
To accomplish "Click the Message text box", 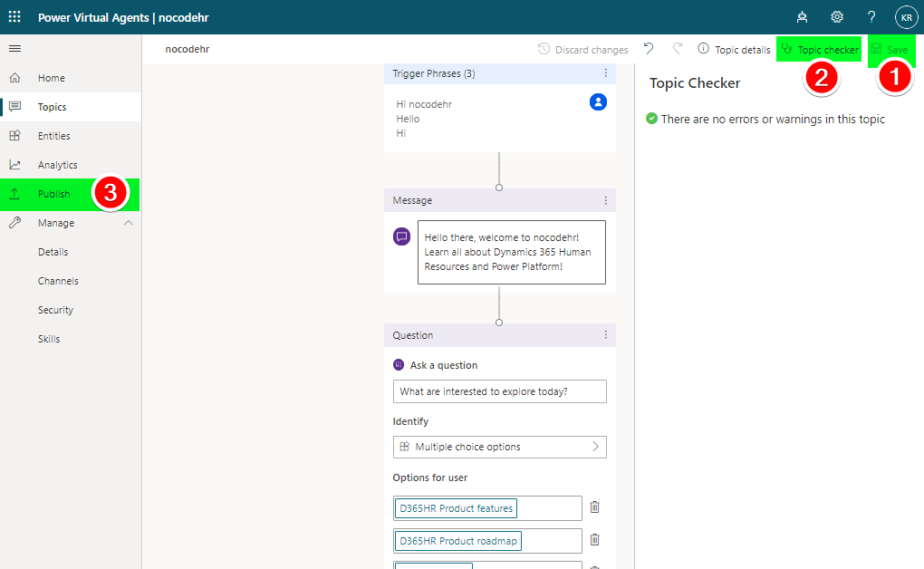I will point(512,253).
